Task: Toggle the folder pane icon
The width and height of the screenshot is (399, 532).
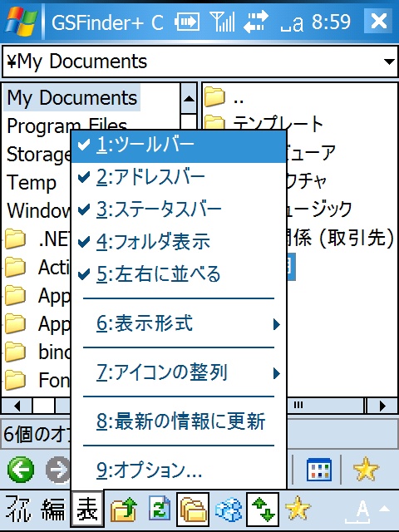Action: (193, 510)
